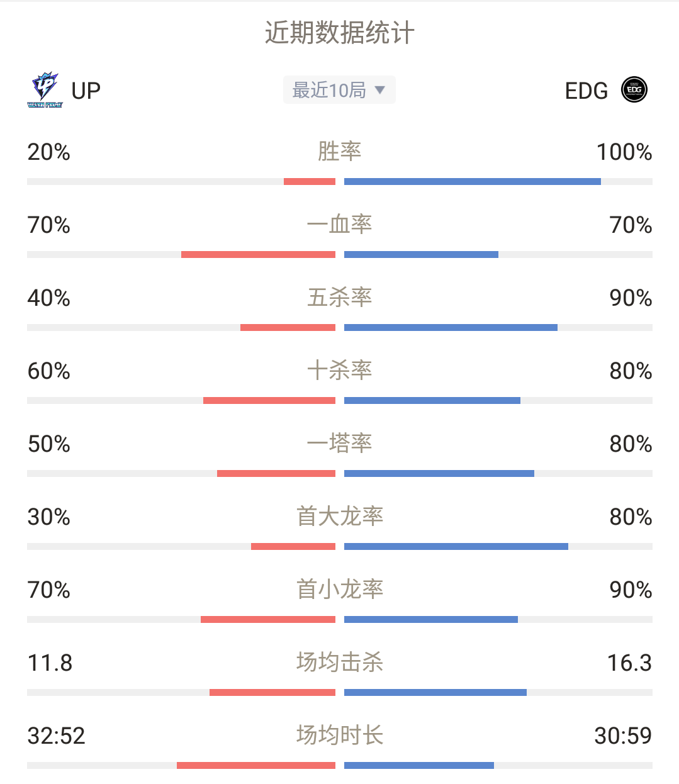Screen dimensions: 679x784
Task: Click the UP team logo icon
Action: [45, 90]
